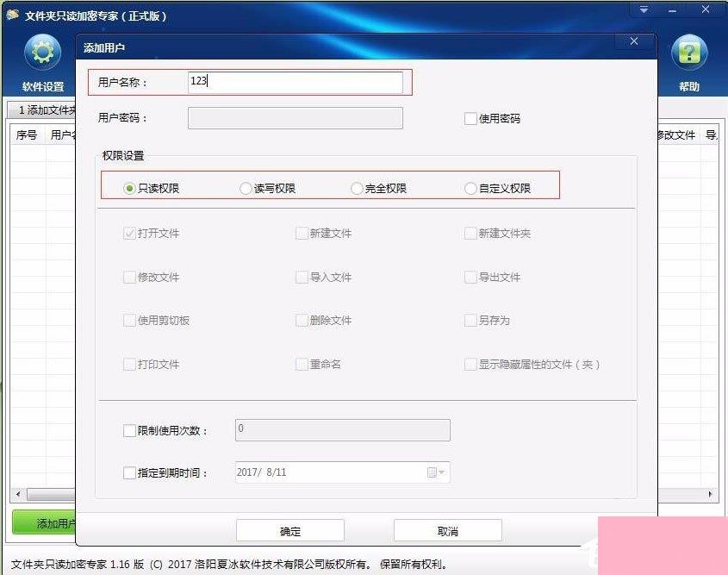
Task: Click the 另存为 permission checkbox
Action: coord(470,321)
